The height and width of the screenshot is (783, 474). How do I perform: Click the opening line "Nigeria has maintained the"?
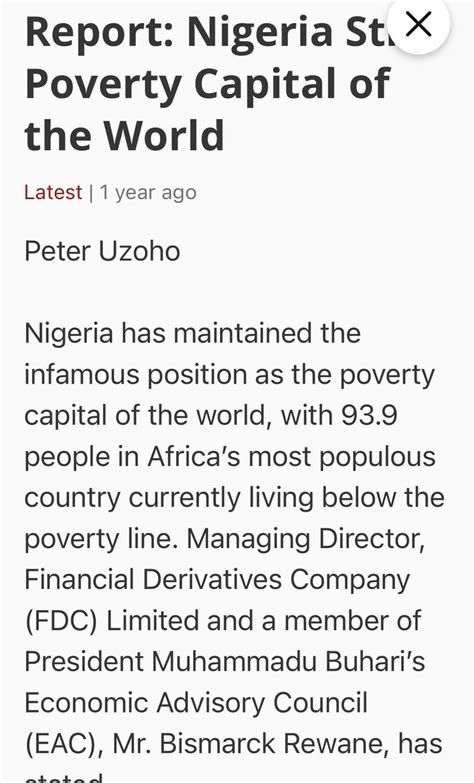pyautogui.click(x=192, y=333)
